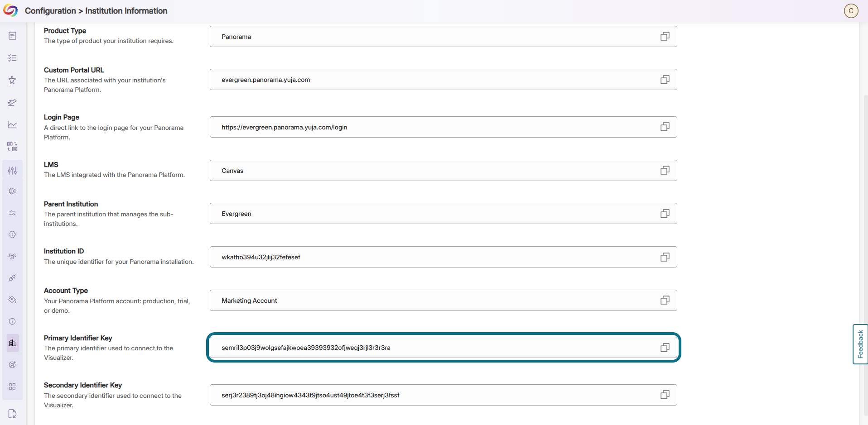Screen dimensions: 868x425
Task: Click the Institution ID field
Action: [x=443, y=257]
